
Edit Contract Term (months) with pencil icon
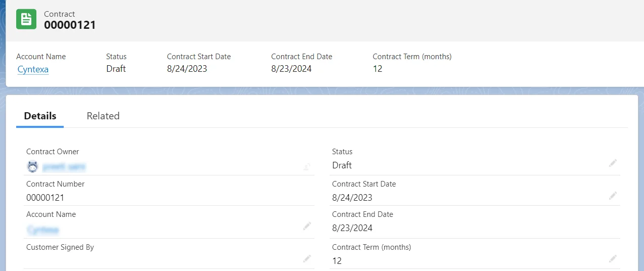613,259
